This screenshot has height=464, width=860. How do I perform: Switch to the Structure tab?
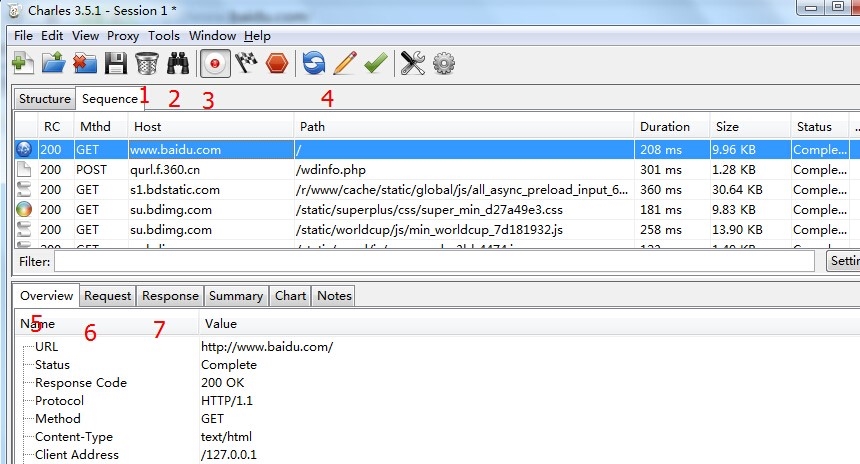point(44,99)
